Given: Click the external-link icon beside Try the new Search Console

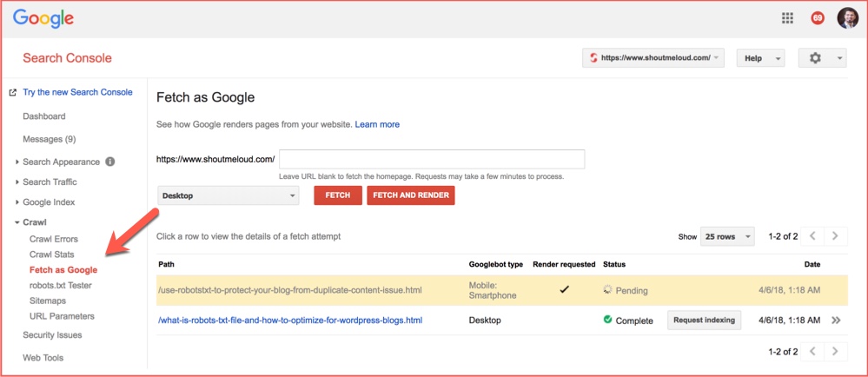Looking at the screenshot, I should [x=13, y=92].
